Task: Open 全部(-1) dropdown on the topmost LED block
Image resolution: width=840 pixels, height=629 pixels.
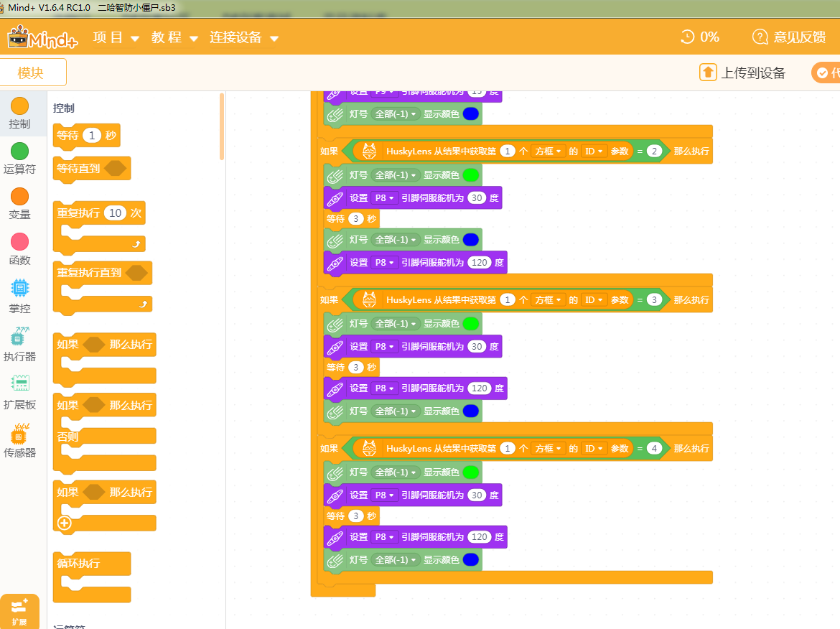Action: 396,114
